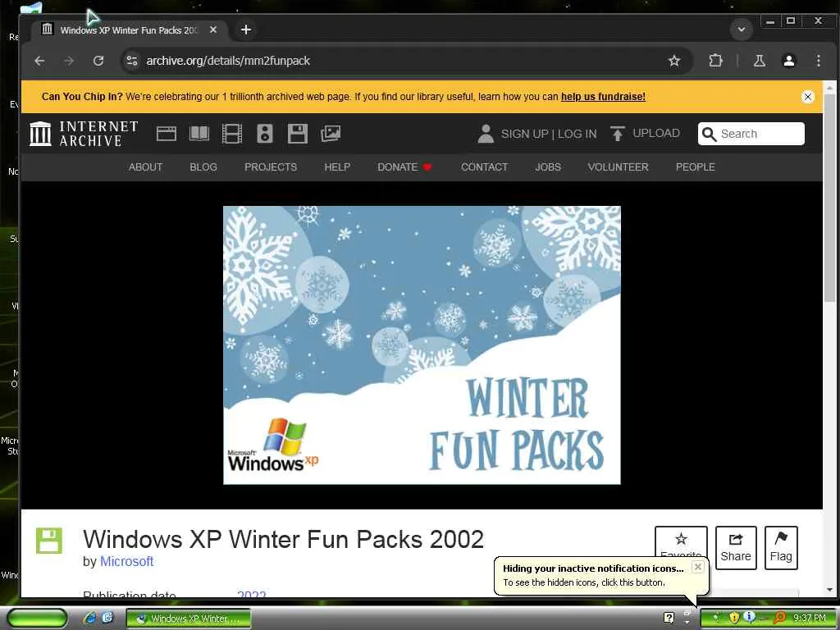Close the notification icons balloon tip
840x630 pixels.
697,567
